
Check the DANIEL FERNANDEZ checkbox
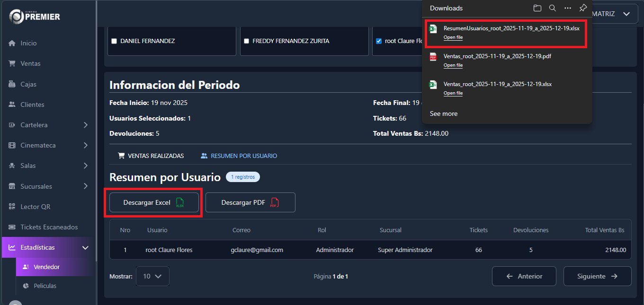click(114, 41)
